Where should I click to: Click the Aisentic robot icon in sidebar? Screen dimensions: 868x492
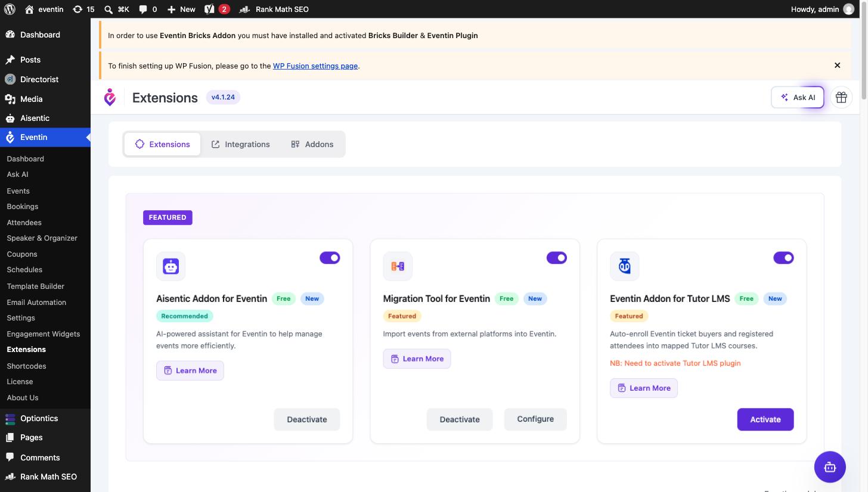[10, 118]
